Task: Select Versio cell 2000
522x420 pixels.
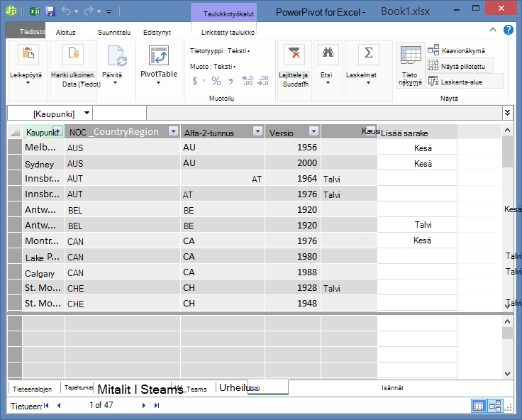Action: tap(293, 163)
